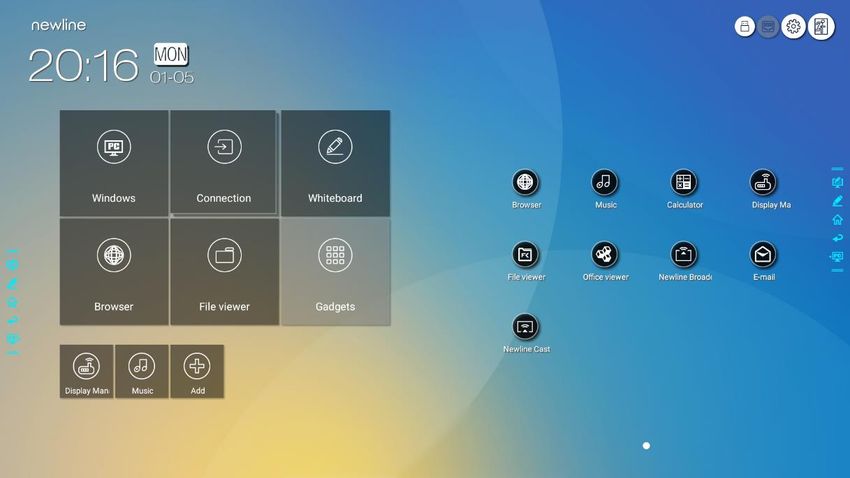
Task: Open the Windows PC tile
Action: coord(114,163)
